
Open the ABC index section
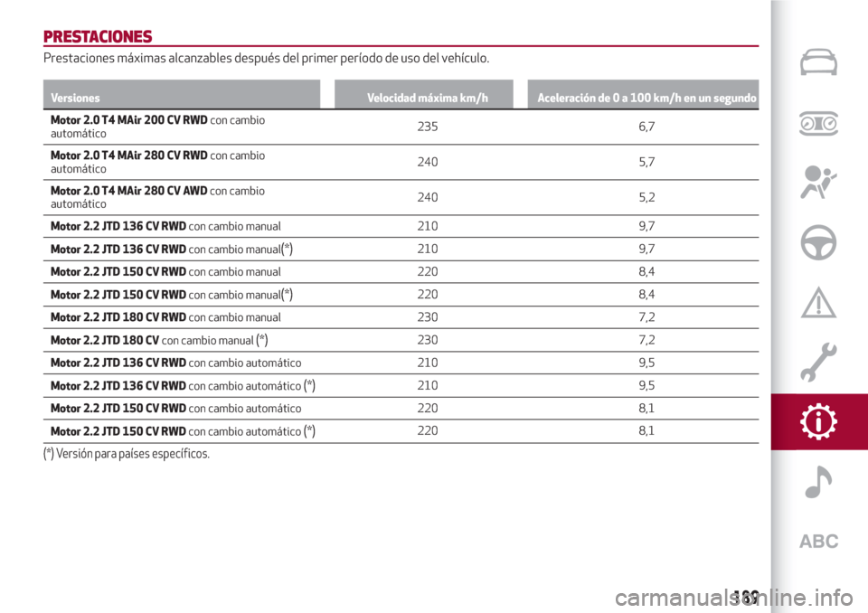coord(819,541)
